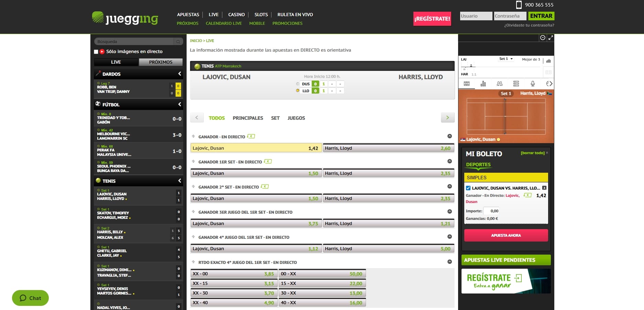Open the 'Set 1' dropdown in scoreboard

tap(506, 59)
